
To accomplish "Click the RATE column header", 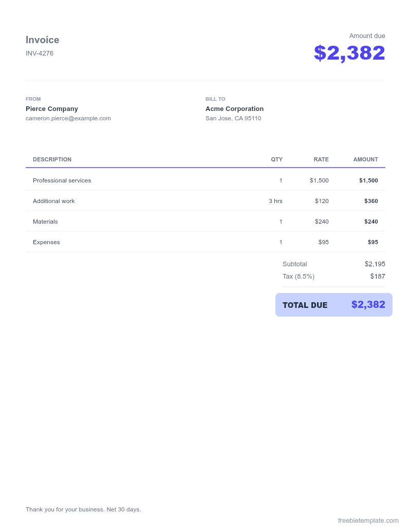I will [x=321, y=159].
